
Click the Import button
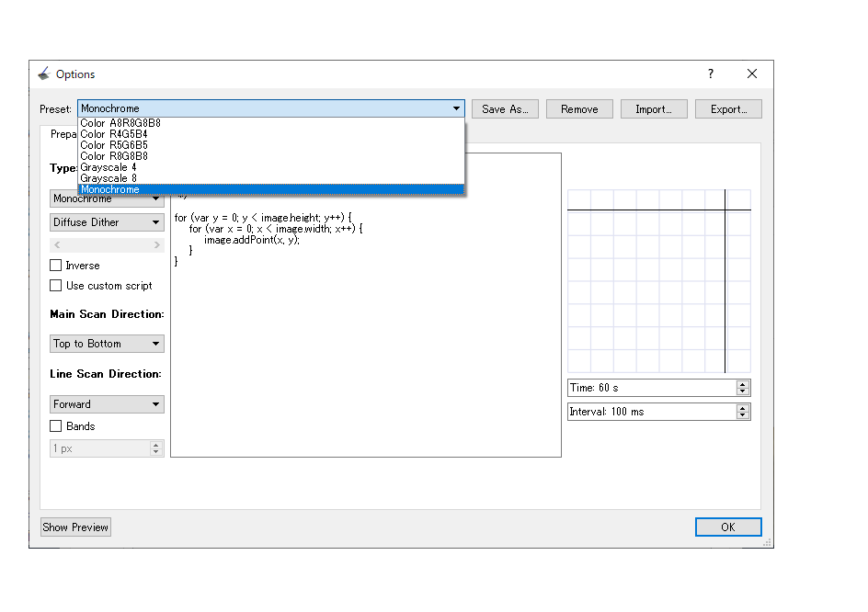pyautogui.click(x=654, y=109)
